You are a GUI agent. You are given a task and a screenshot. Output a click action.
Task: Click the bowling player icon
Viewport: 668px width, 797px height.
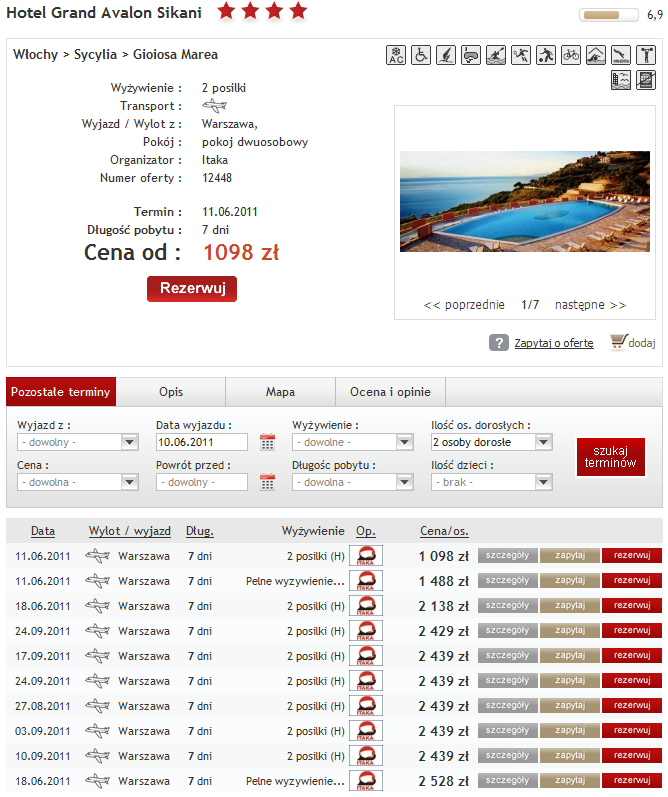(x=546, y=55)
